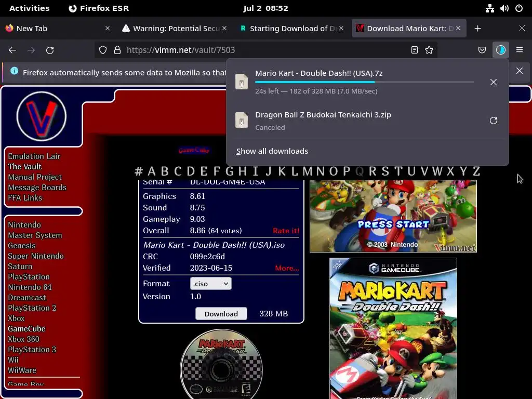532x399 pixels.
Task: Close the New Tab tab
Action: [108, 28]
